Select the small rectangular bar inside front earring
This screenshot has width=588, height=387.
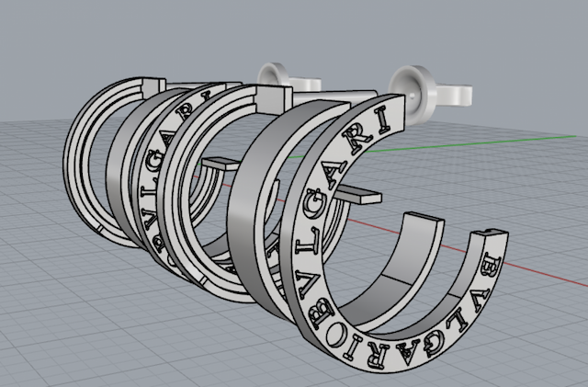click(x=360, y=195)
